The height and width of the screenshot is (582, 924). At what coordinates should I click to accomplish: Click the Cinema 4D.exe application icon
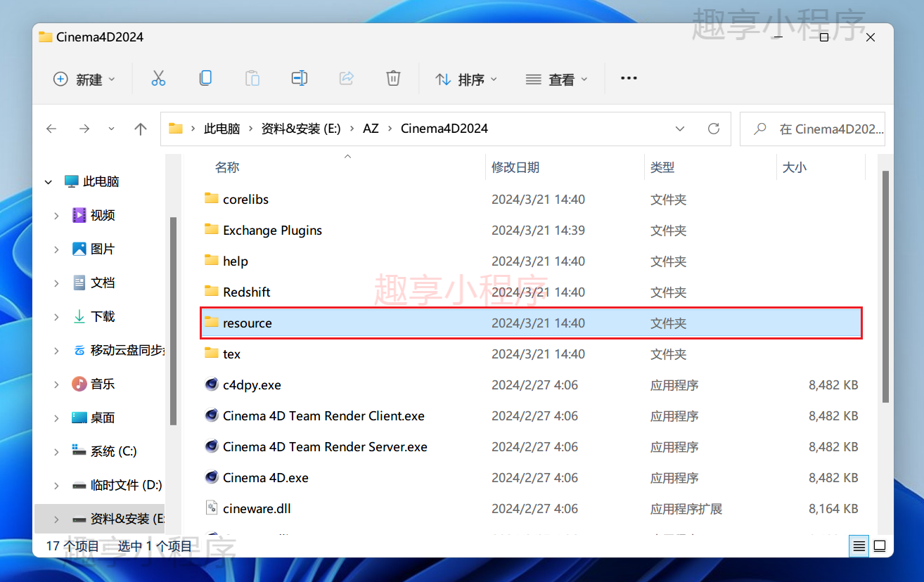pos(212,477)
